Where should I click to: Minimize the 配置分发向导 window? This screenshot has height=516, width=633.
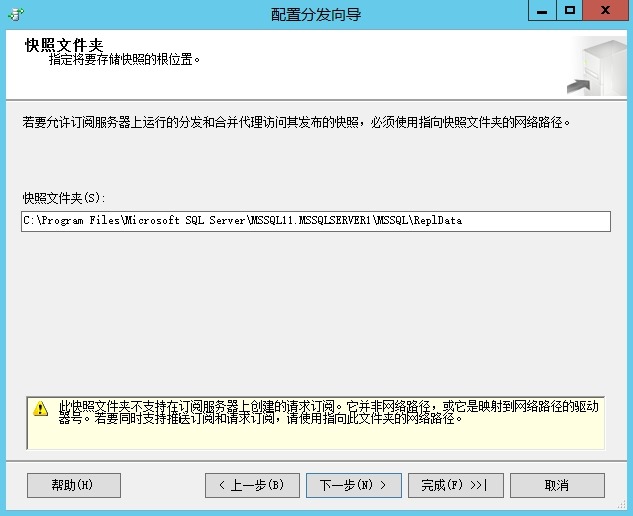tap(541, 11)
